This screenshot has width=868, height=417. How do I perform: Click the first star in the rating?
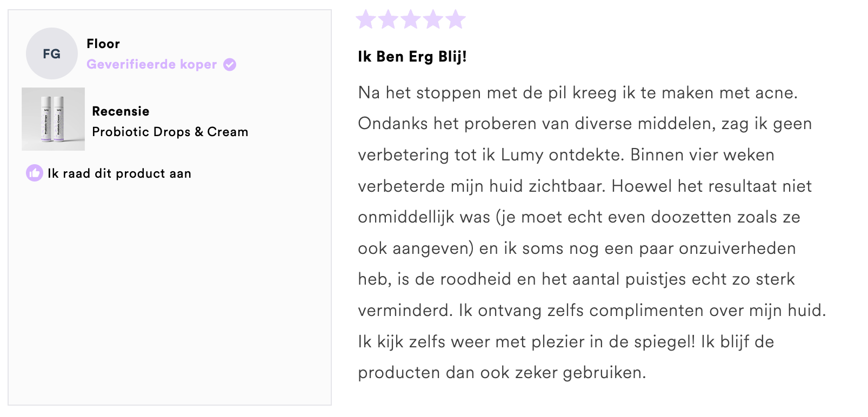coord(366,19)
